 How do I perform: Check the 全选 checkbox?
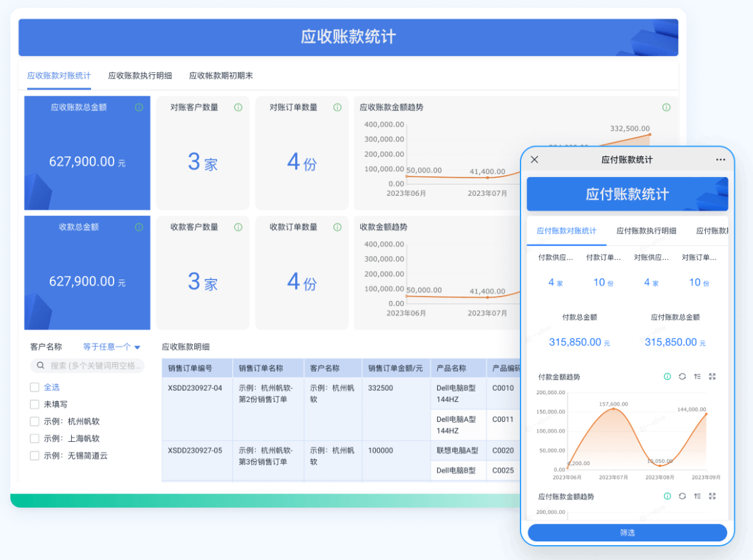coord(35,387)
